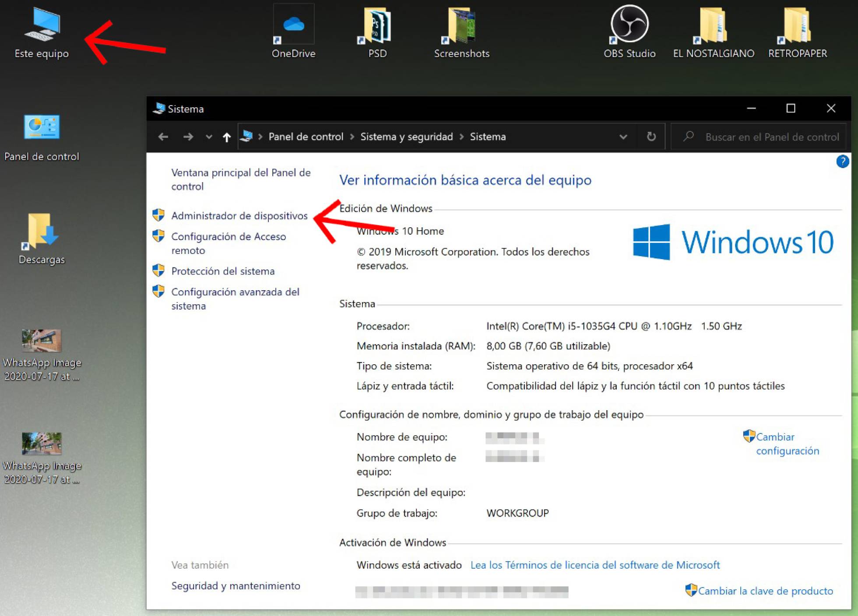Click shield icon beside Configuración avanzada
Viewport: 858px width, 616px height.
tap(158, 291)
